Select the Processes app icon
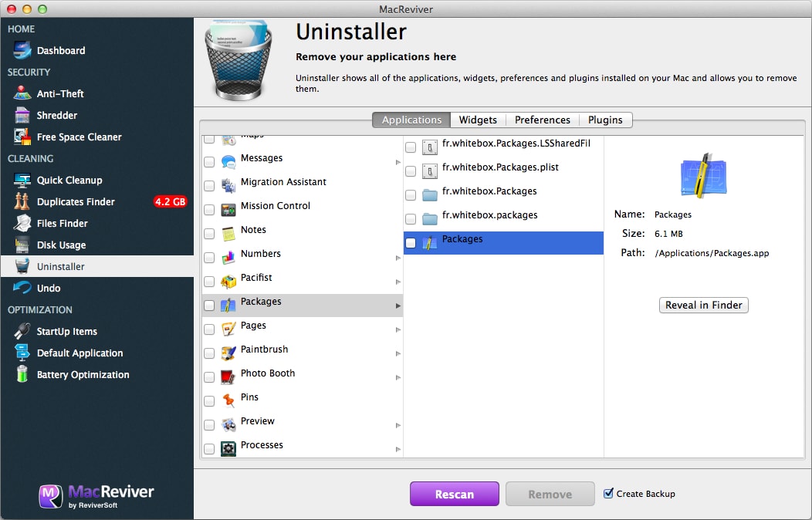The width and height of the screenshot is (812, 520). click(x=228, y=448)
